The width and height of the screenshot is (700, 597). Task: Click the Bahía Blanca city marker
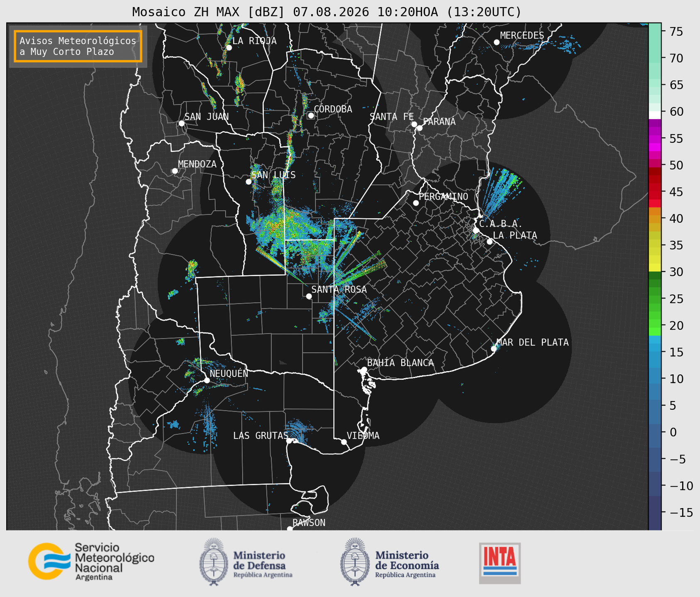pos(364,369)
